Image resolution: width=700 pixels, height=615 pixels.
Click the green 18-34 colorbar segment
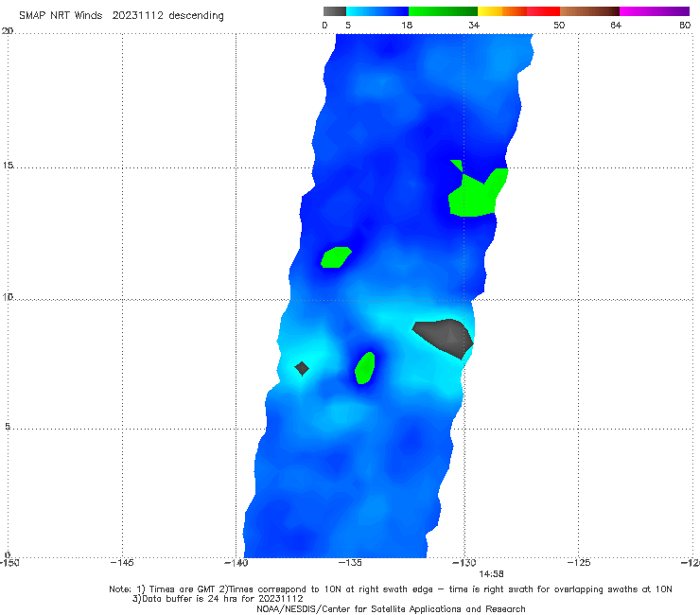click(444, 11)
